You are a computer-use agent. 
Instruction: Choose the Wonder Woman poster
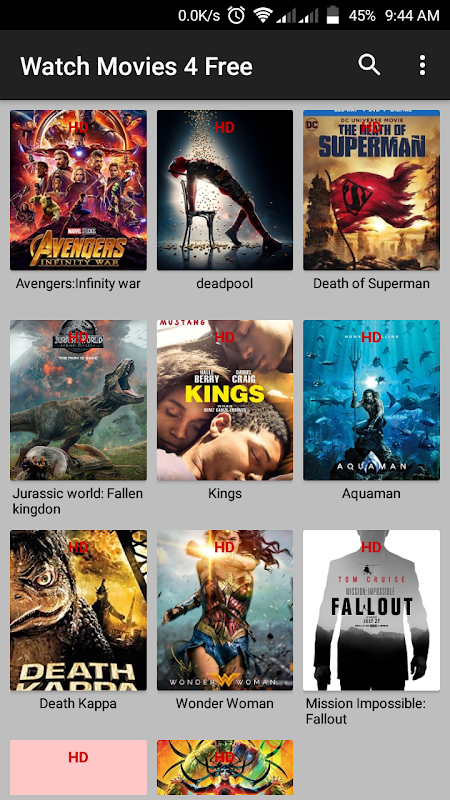(225, 610)
